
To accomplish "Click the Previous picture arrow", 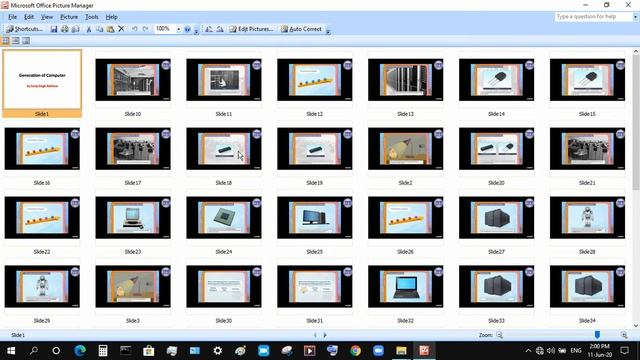I will point(315,335).
